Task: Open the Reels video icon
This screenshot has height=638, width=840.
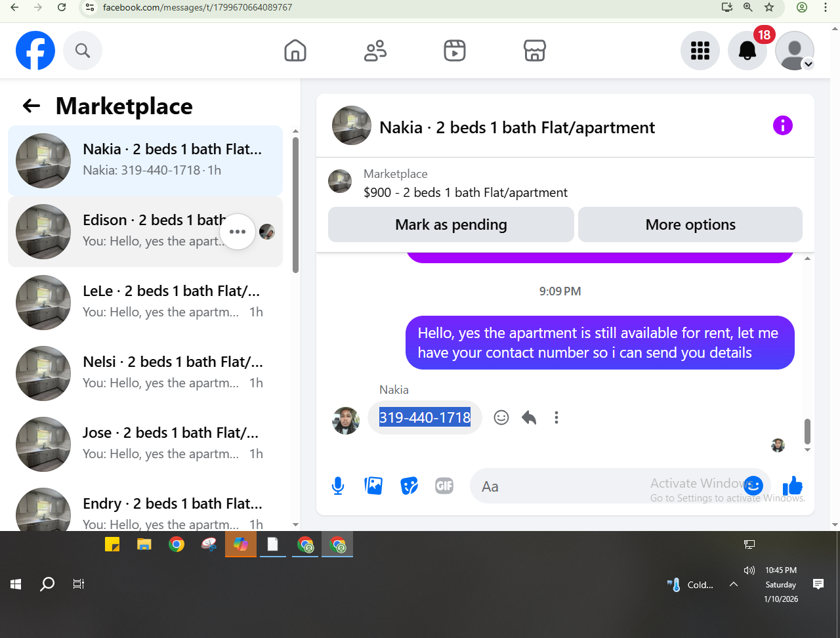Action: tap(455, 51)
